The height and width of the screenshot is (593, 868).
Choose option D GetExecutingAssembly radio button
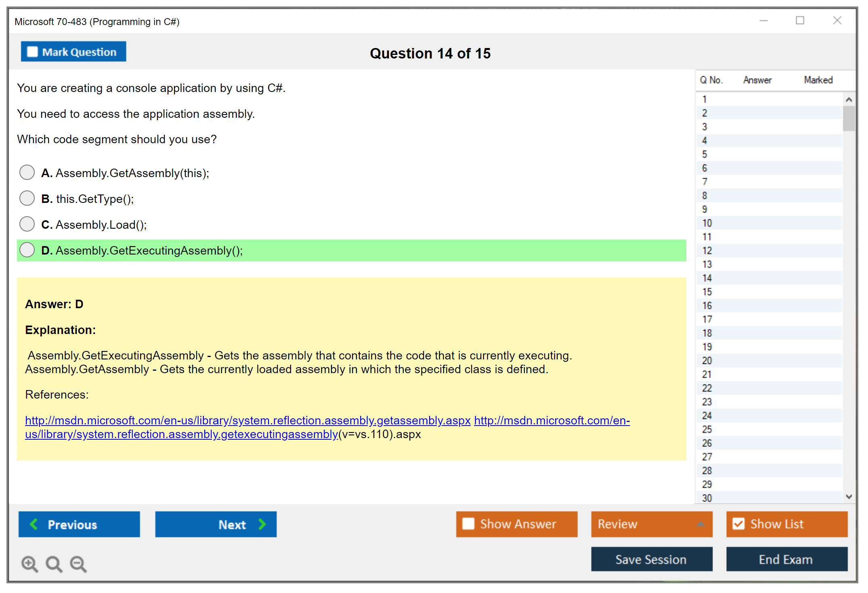coord(27,250)
